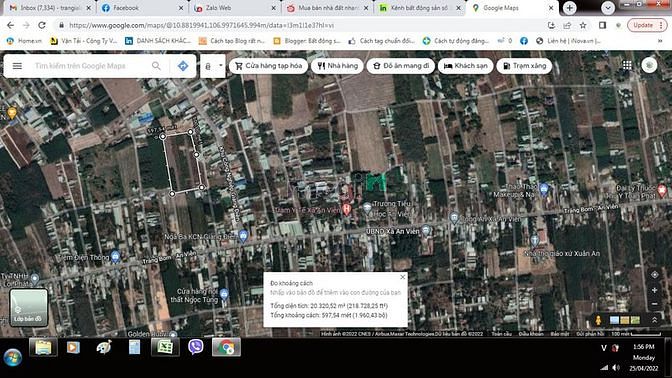Filter by Nhà hàng chip

point(337,66)
